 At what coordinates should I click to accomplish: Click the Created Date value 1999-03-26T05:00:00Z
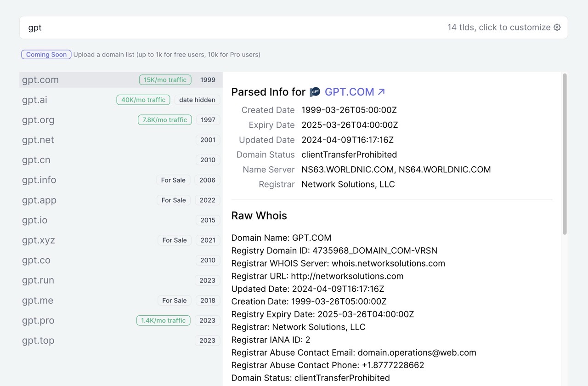click(349, 110)
